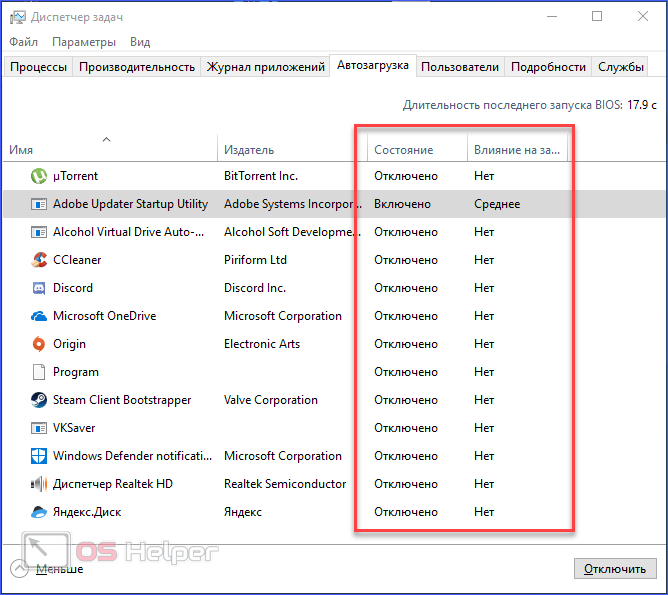Image resolution: width=668 pixels, height=595 pixels.
Task: Switch to the Подробности tab
Action: click(548, 67)
